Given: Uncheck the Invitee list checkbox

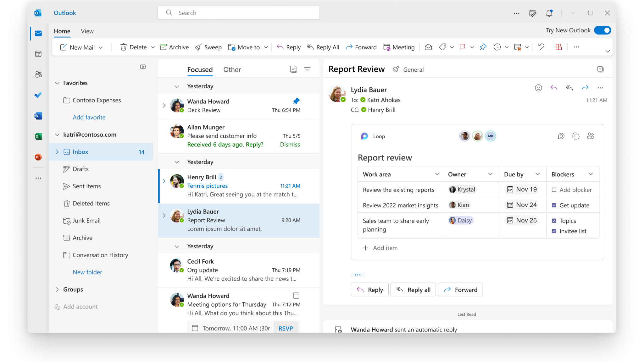Looking at the screenshot, I should tap(554, 231).
